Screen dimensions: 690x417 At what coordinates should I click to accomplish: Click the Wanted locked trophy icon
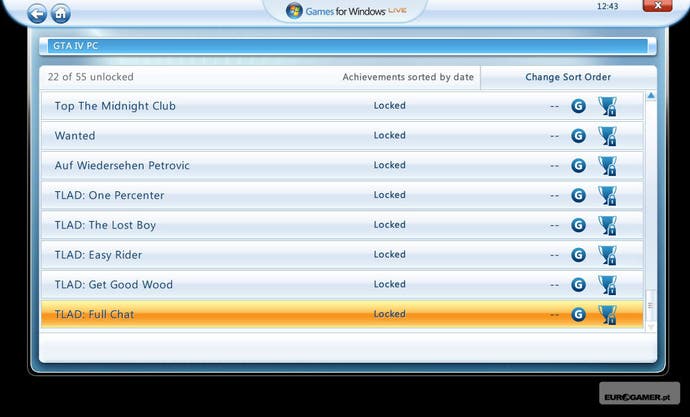[608, 136]
